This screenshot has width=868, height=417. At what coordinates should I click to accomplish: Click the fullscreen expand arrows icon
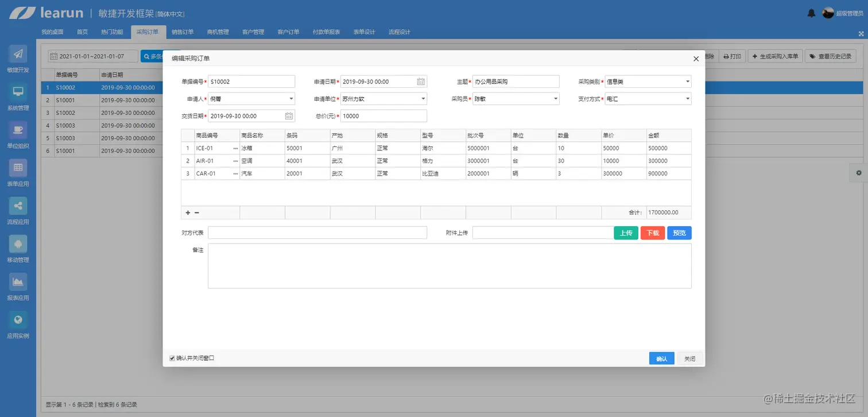tap(861, 34)
